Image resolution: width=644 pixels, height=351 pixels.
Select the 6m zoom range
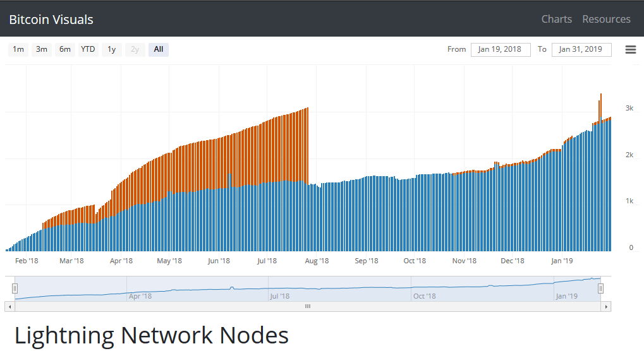(64, 49)
